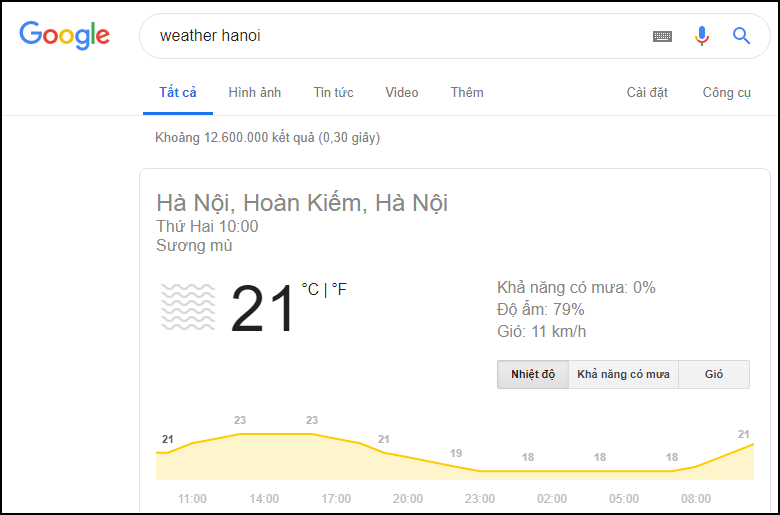The width and height of the screenshot is (780, 515).
Task: Switch to the Hình ảnh tab
Action: click(255, 93)
